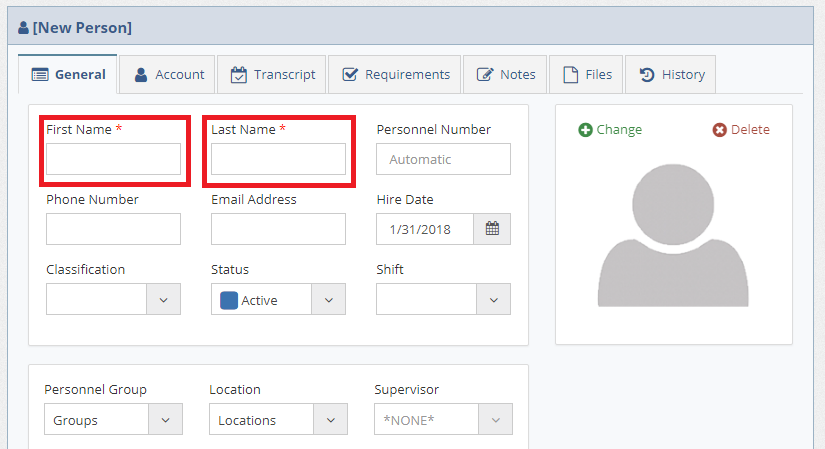Click the profile photo placeholder avatar
The width and height of the screenshot is (825, 449).
click(x=673, y=235)
